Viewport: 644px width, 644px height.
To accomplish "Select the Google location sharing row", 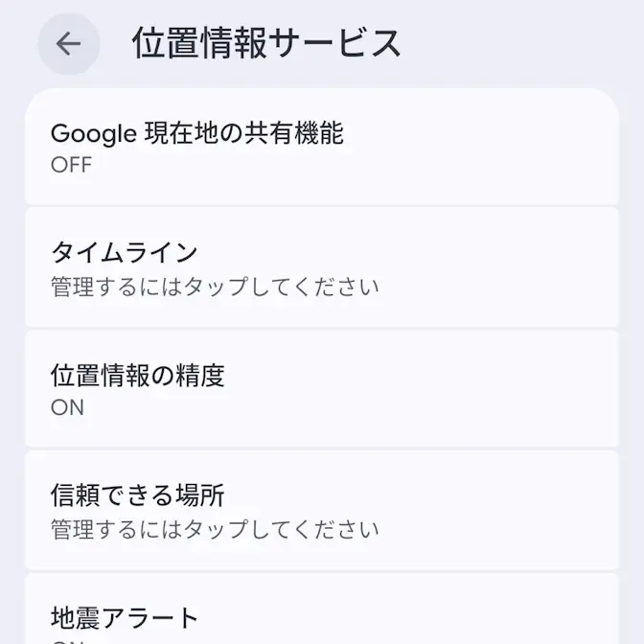I will coord(321,147).
